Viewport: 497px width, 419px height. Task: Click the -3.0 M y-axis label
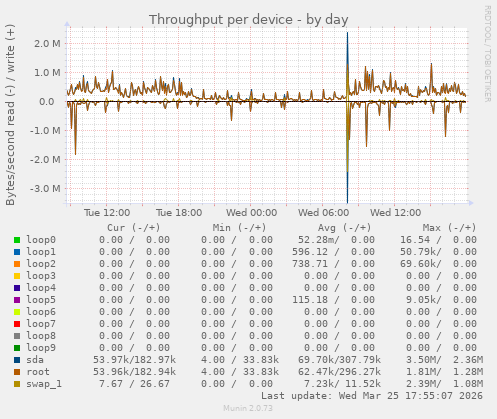(x=45, y=189)
